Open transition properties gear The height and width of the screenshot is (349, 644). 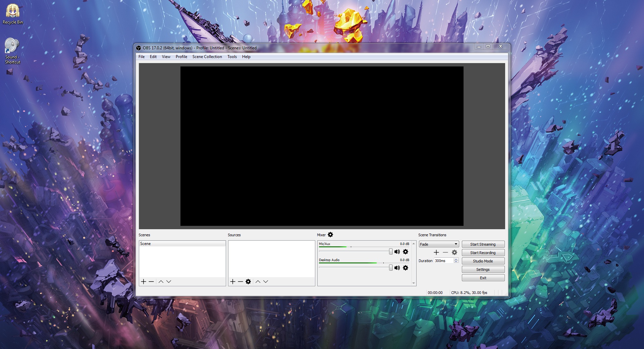454,252
